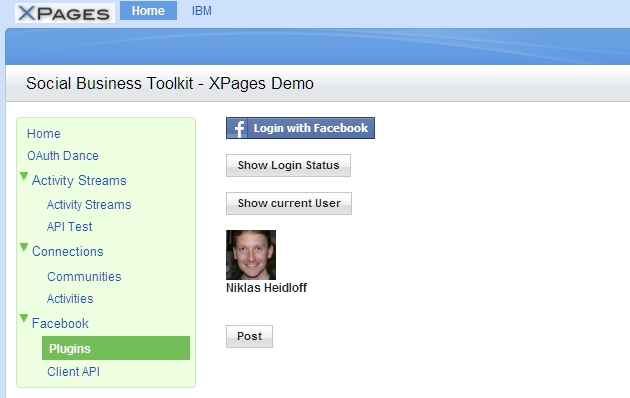Collapse the Activity Streams section arrow
The height and width of the screenshot is (398, 630).
click(24, 176)
